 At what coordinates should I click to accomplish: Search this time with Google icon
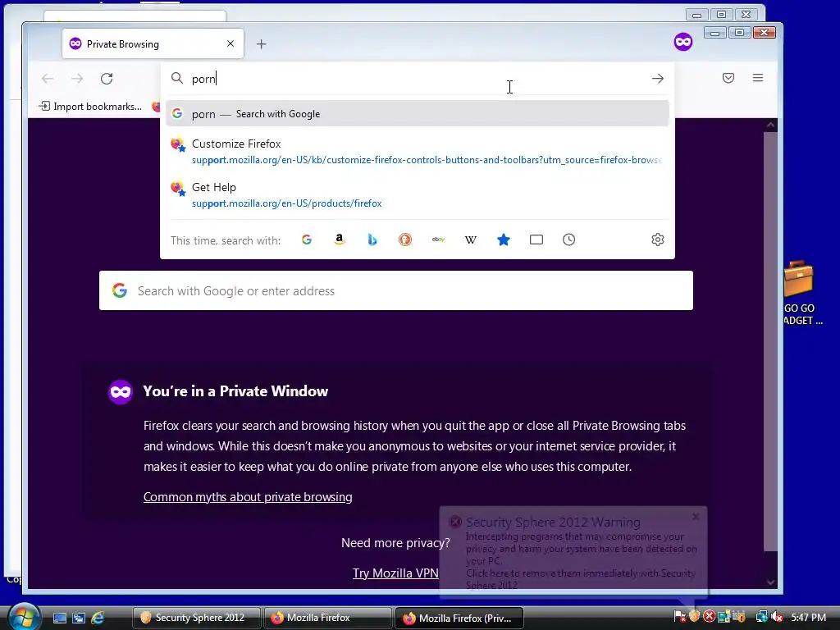[x=307, y=240]
